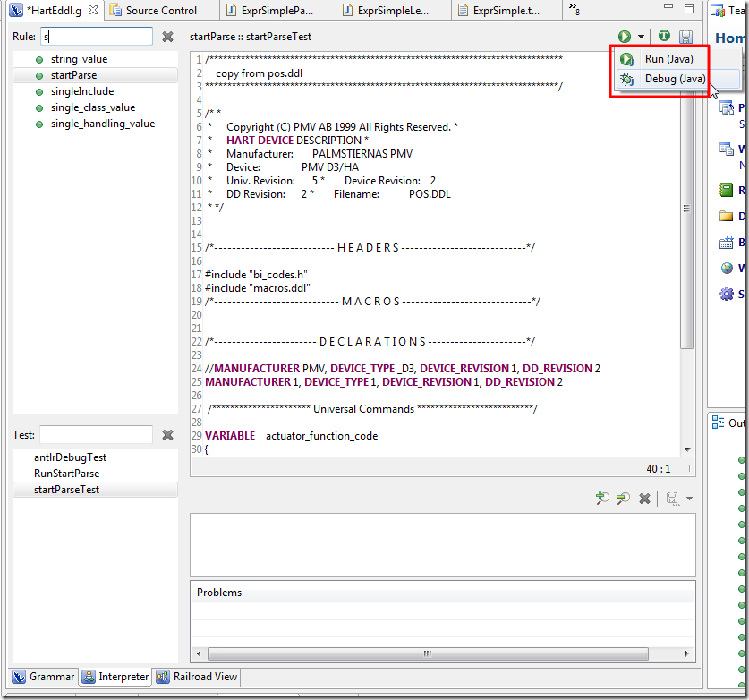Minimize the editor area
The width and height of the screenshot is (749, 700).
(x=668, y=6)
